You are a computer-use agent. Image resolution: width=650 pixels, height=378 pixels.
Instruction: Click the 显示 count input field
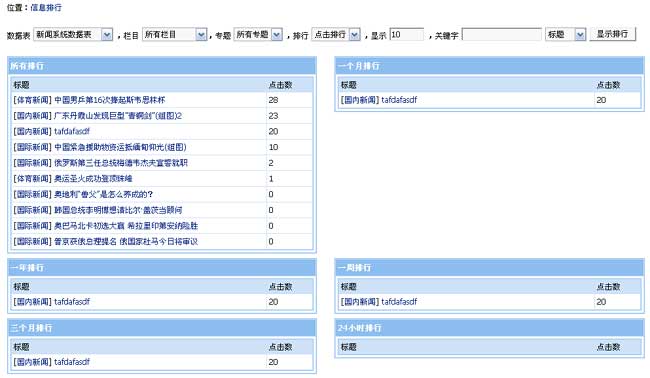[x=407, y=34]
